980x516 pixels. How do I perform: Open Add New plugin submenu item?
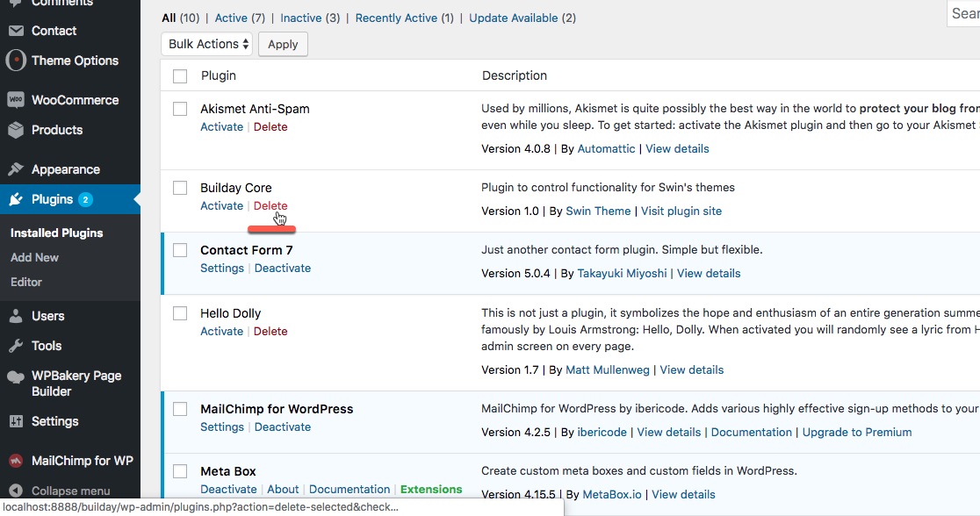(34, 257)
